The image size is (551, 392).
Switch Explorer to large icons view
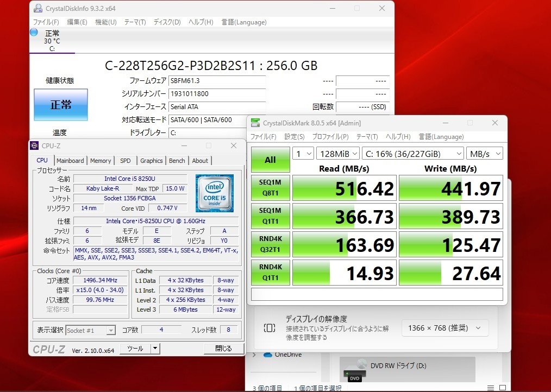click(x=503, y=388)
